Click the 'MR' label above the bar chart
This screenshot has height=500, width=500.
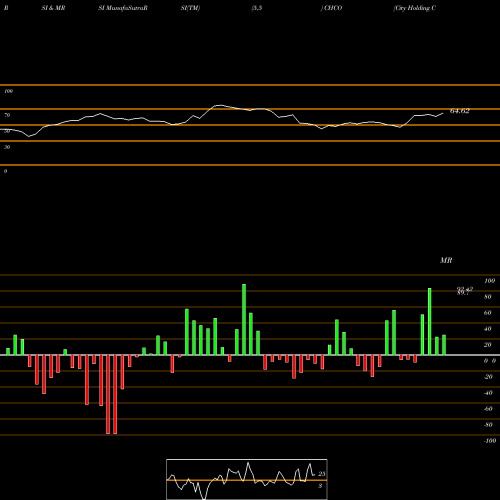tap(446, 260)
